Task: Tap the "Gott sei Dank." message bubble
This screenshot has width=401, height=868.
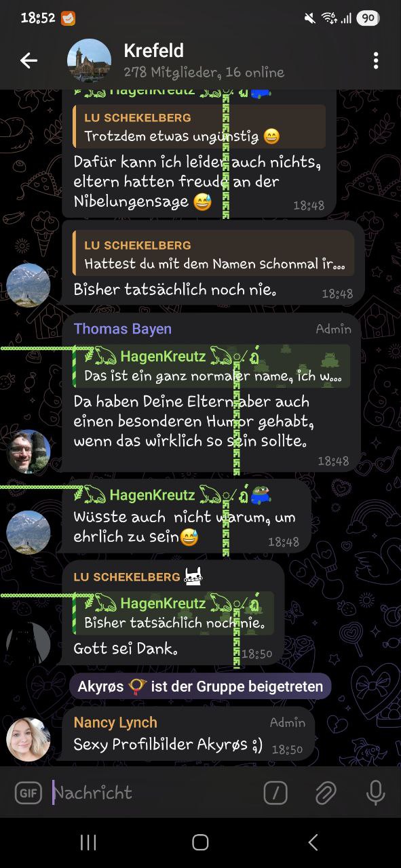Action: click(173, 612)
